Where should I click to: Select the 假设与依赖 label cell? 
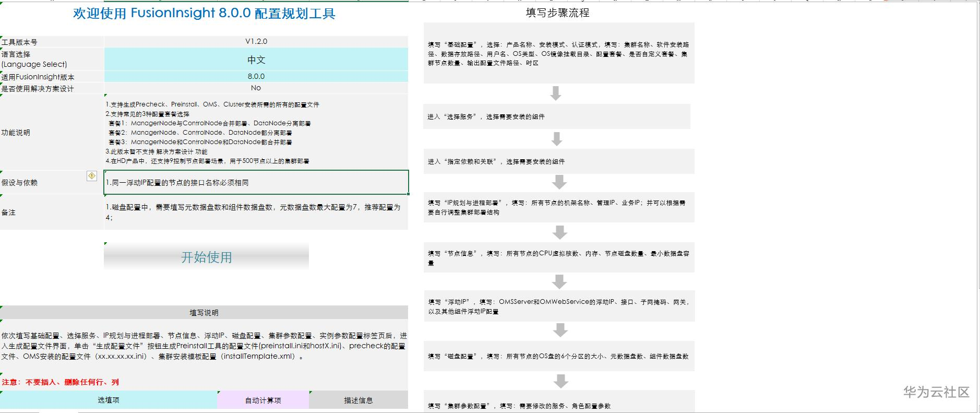(x=52, y=182)
